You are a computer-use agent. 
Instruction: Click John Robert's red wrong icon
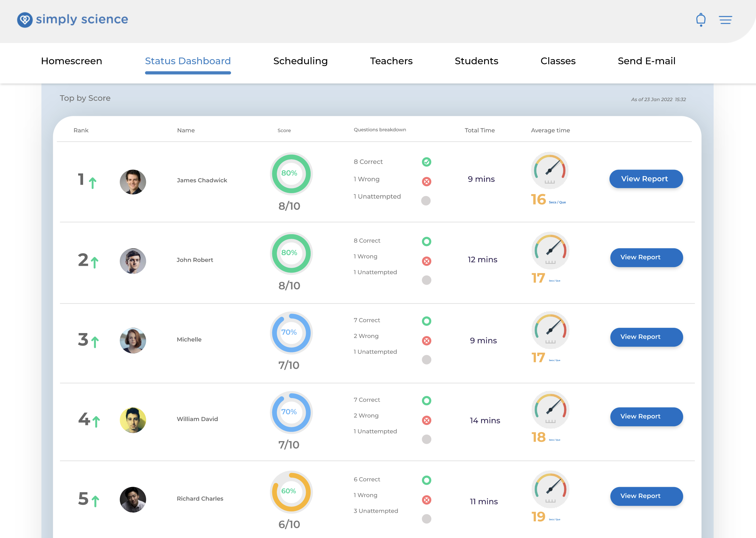(427, 261)
